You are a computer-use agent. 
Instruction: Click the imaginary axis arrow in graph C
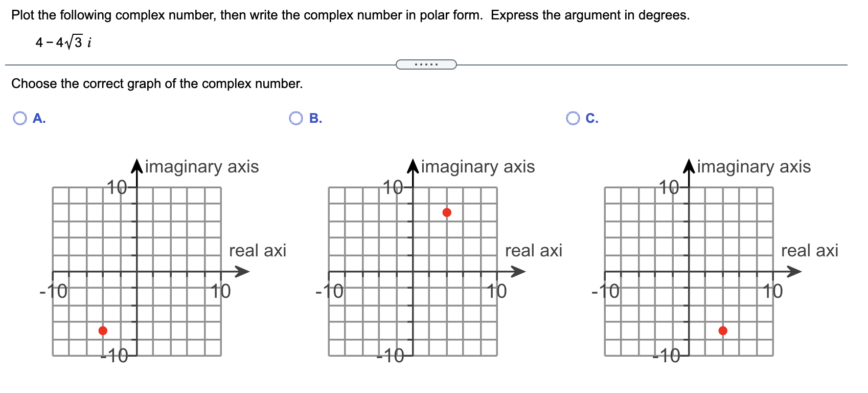688,165
